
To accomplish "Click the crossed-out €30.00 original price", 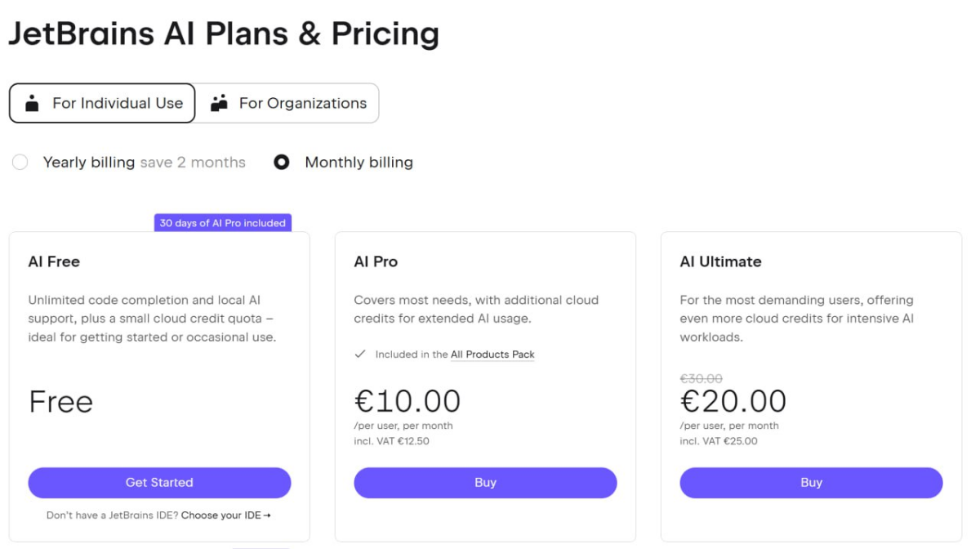I will (701, 379).
